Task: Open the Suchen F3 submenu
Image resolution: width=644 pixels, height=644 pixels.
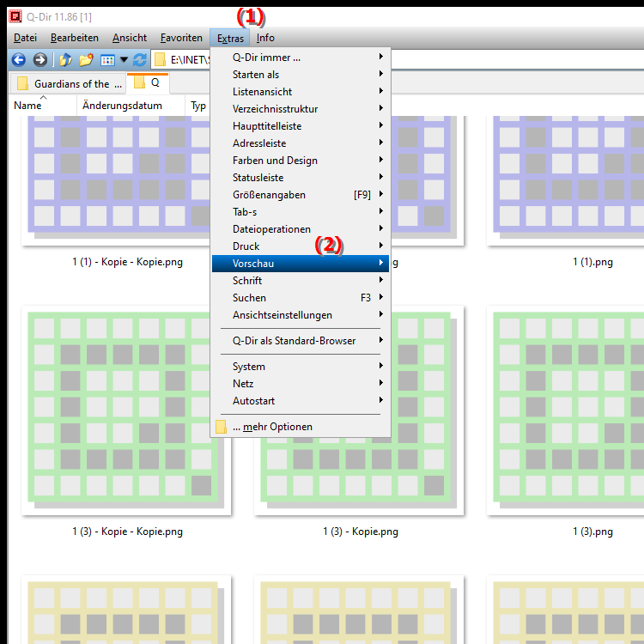Action: point(301,298)
